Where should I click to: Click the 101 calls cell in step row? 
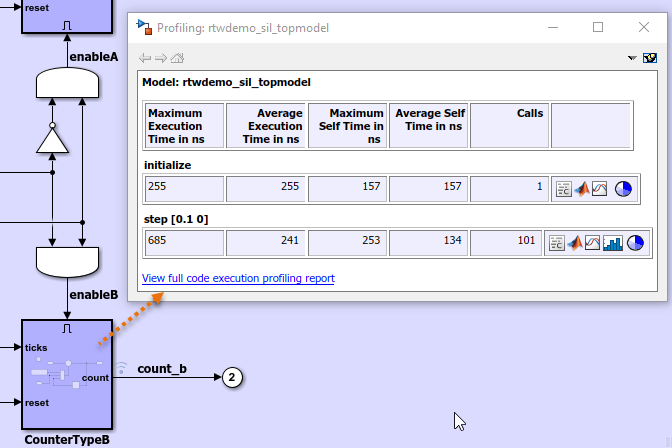click(506, 243)
